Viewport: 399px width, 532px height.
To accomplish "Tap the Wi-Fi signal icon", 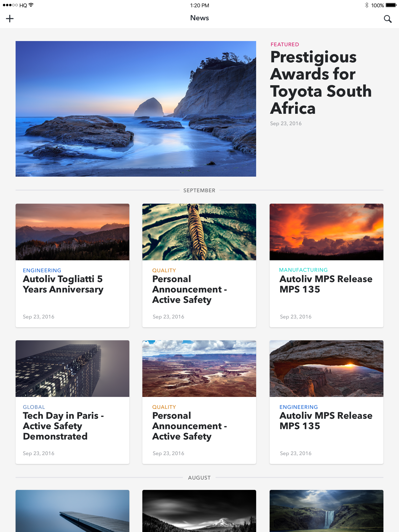I will [31, 5].
